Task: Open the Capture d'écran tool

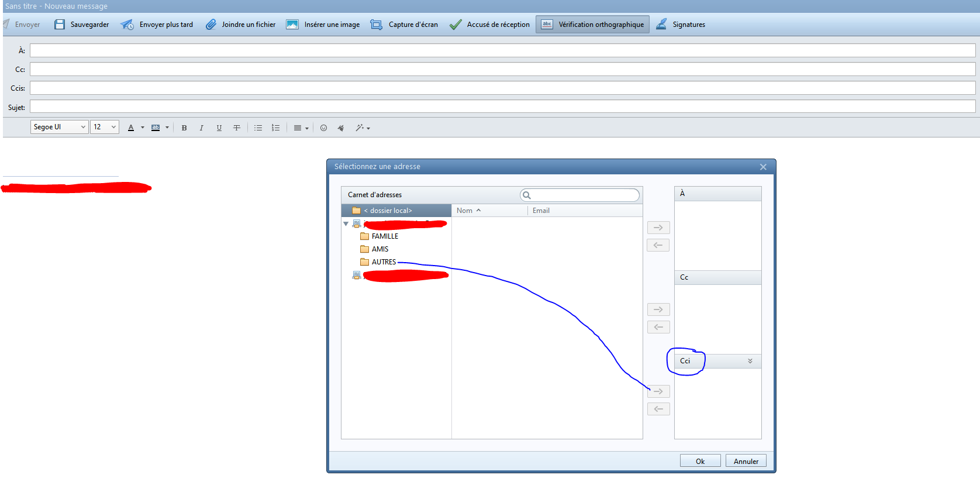Action: point(403,25)
